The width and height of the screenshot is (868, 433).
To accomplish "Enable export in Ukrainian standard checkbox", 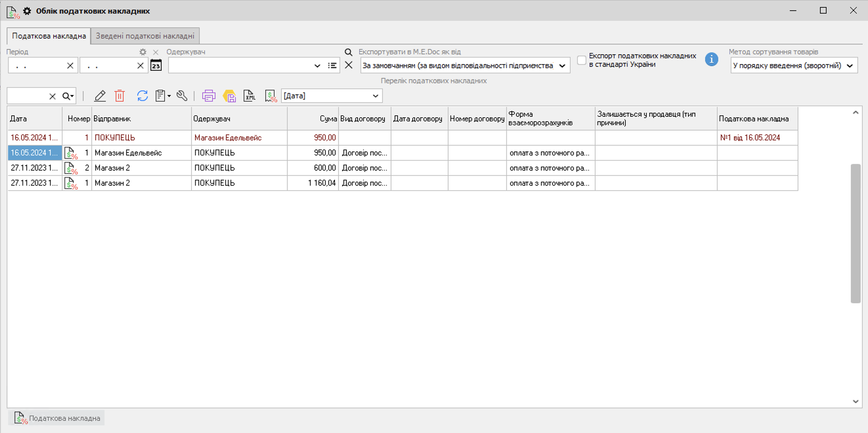I will tap(582, 60).
